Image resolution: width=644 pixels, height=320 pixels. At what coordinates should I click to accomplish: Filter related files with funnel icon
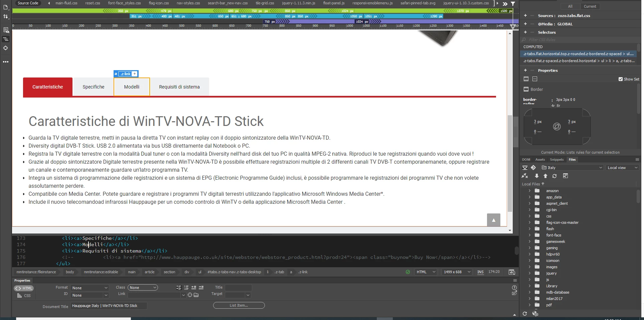pos(513,4)
